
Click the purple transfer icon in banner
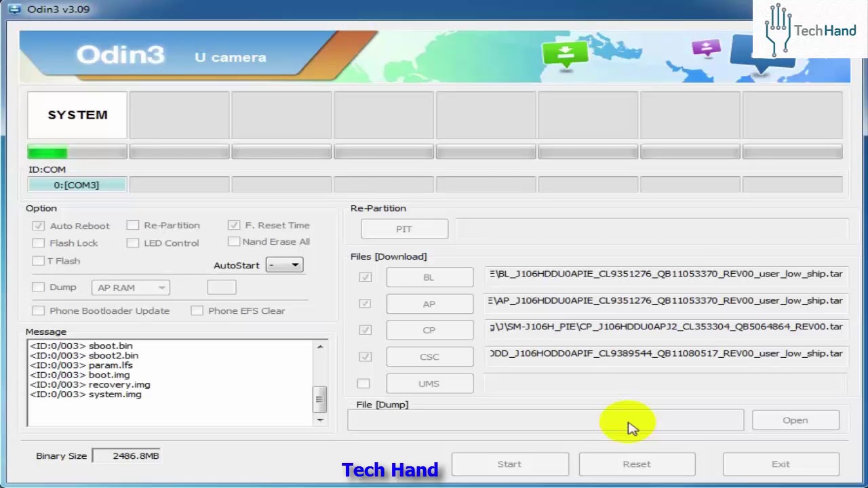tap(706, 48)
